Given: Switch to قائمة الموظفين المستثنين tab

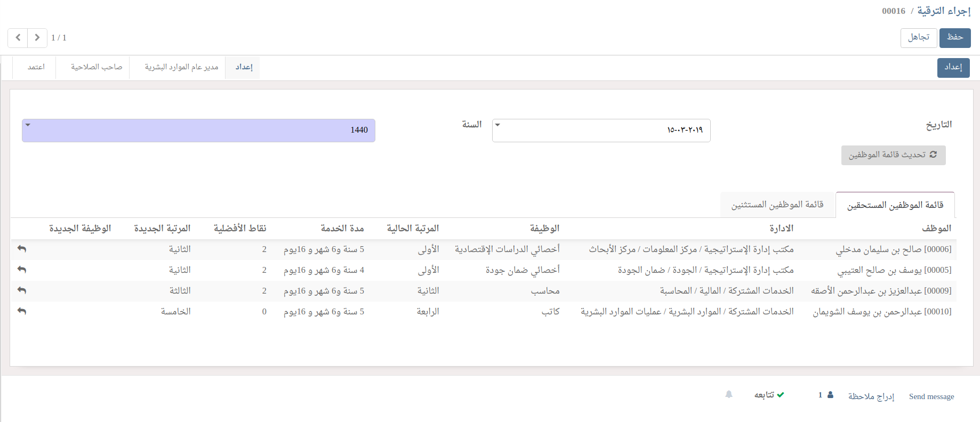Looking at the screenshot, I should pyautogui.click(x=777, y=205).
